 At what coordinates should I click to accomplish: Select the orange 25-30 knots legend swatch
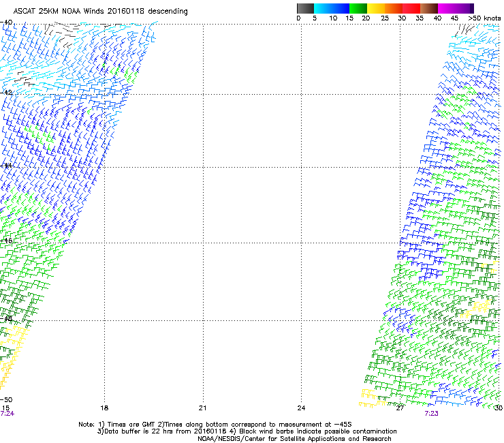point(394,8)
